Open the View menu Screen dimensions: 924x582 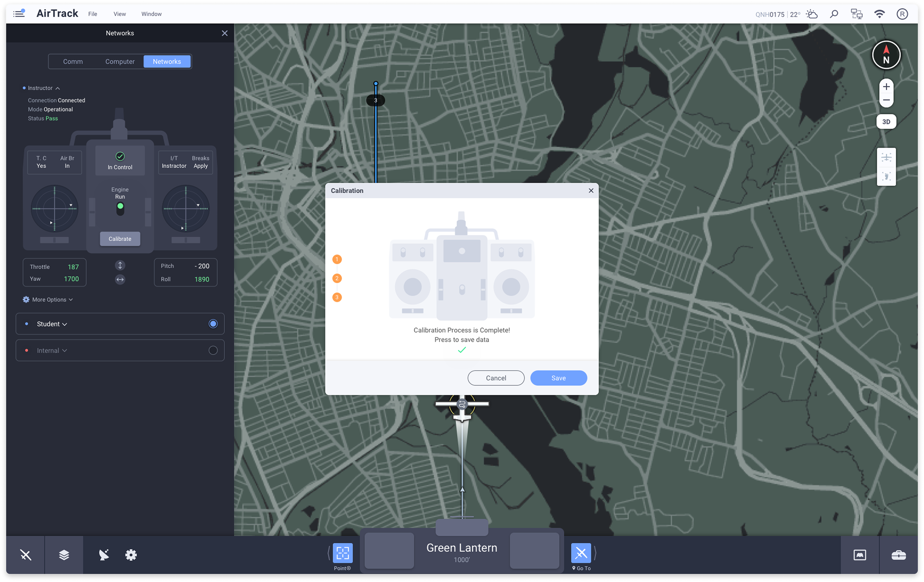(x=119, y=14)
